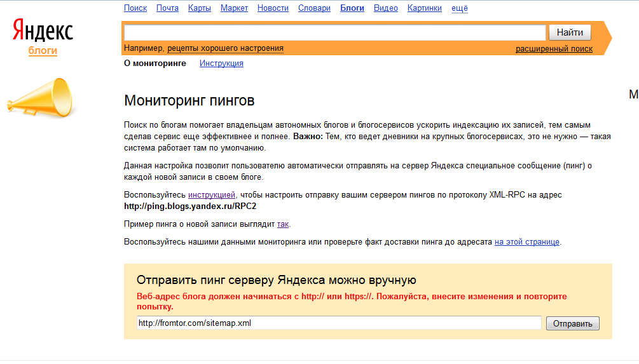Select the О мониторинге tab

pyautogui.click(x=155, y=63)
